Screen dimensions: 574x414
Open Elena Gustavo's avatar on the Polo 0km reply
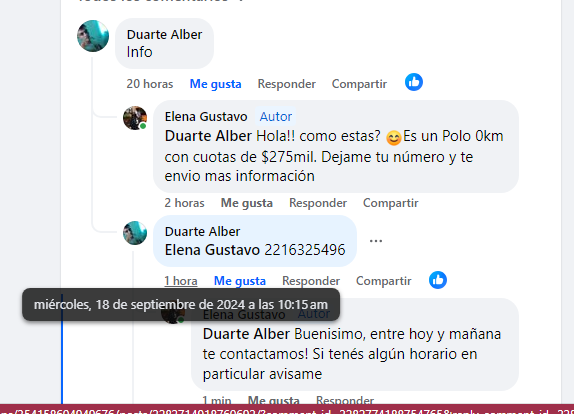pyautogui.click(x=135, y=118)
